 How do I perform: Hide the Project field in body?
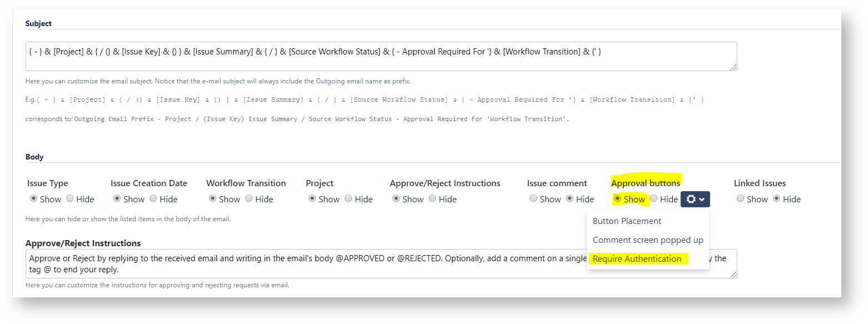coord(349,198)
